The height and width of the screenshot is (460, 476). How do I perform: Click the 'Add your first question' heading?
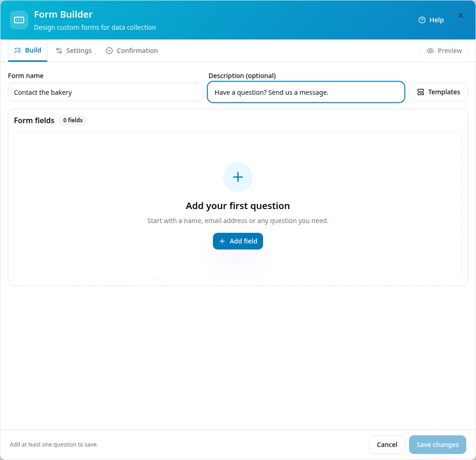tap(238, 206)
